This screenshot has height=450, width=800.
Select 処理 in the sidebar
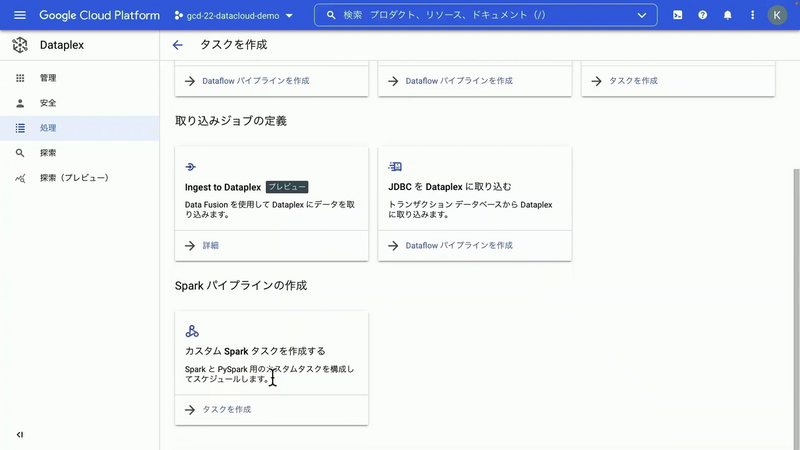click(x=80, y=128)
